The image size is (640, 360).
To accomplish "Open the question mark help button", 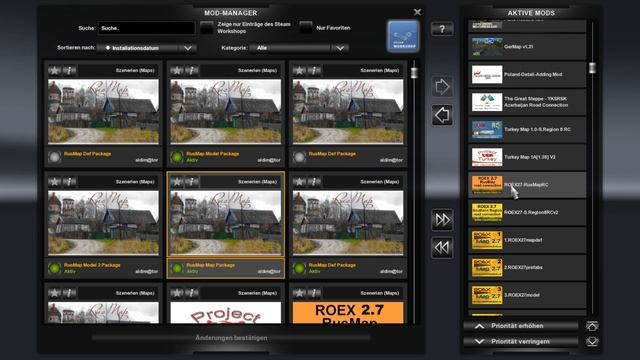I will tap(442, 29).
